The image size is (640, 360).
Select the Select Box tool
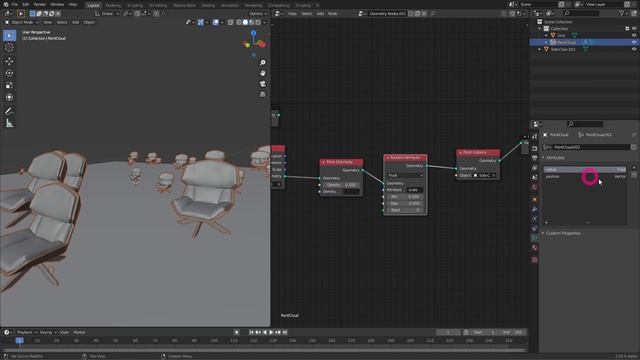coord(9,36)
